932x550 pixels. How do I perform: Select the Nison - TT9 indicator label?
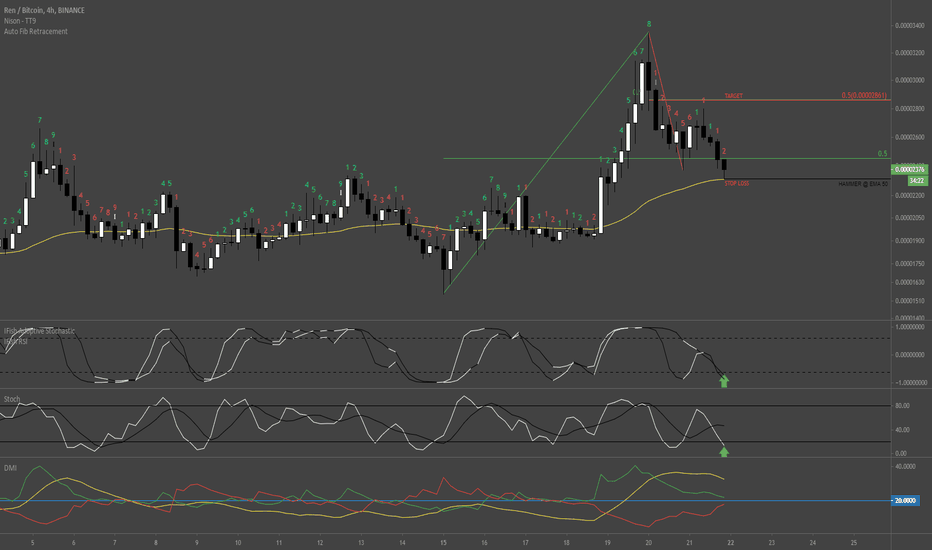click(x=20, y=21)
